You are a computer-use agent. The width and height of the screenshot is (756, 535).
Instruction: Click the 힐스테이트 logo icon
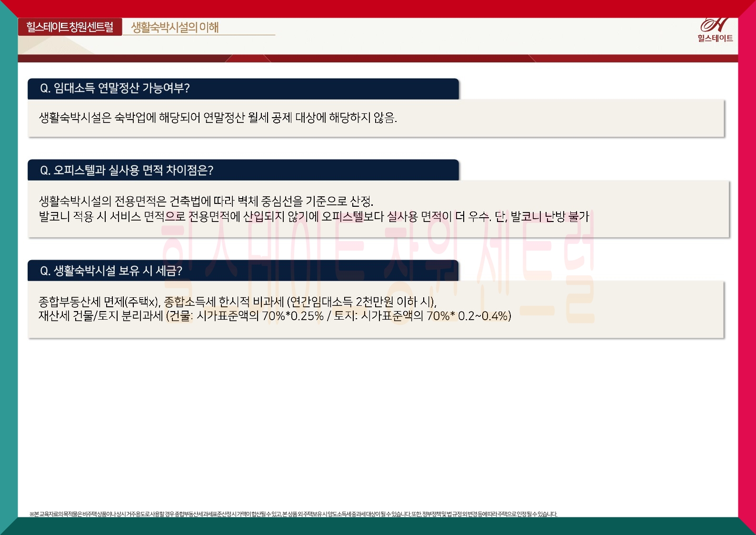[x=715, y=30]
